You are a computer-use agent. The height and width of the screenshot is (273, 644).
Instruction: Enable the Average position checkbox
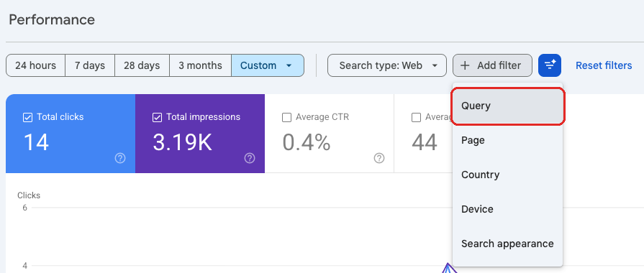coord(416,118)
